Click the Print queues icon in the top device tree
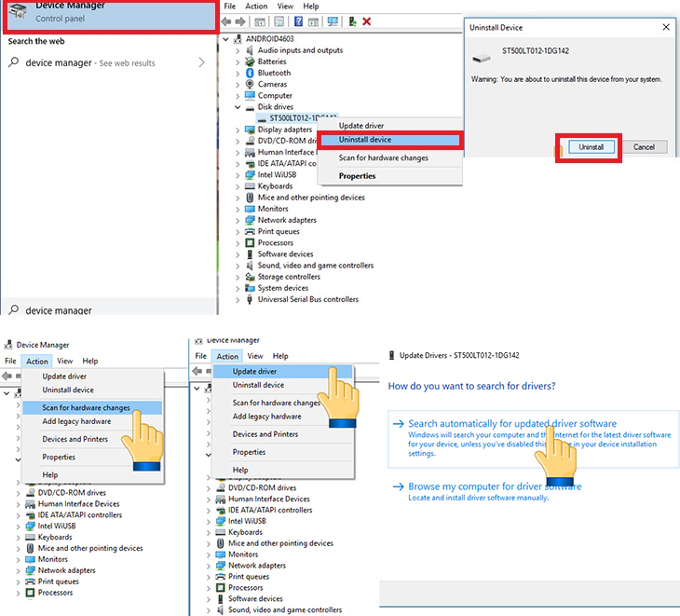This screenshot has width=680, height=616. [250, 231]
